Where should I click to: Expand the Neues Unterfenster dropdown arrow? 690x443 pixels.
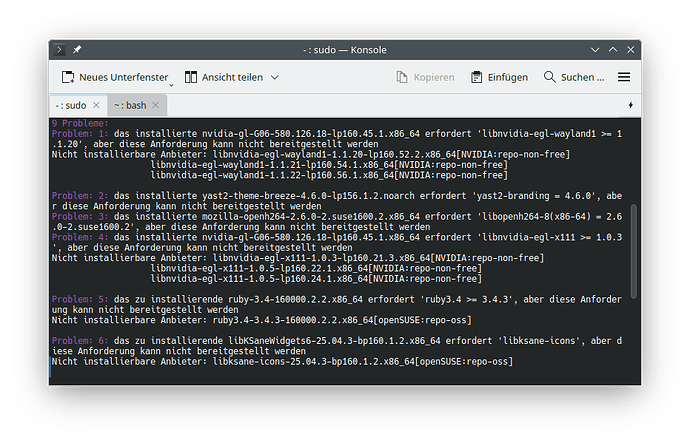point(171,81)
